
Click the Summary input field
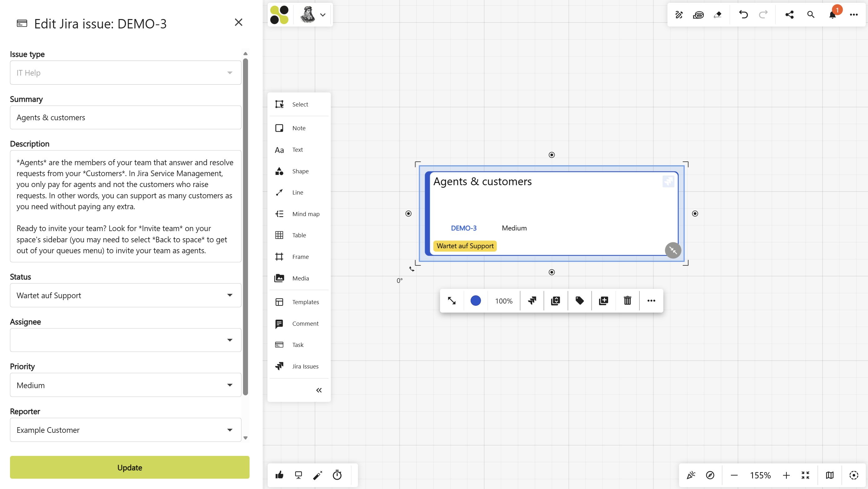tap(125, 117)
